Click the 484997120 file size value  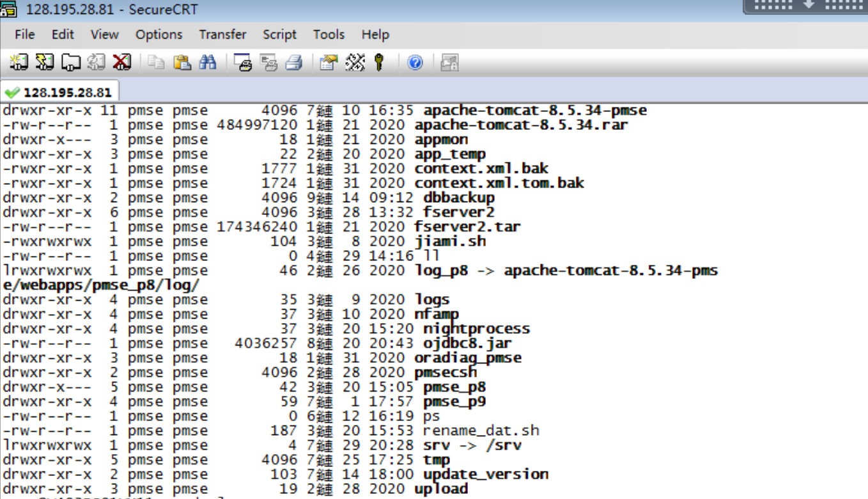[257, 125]
